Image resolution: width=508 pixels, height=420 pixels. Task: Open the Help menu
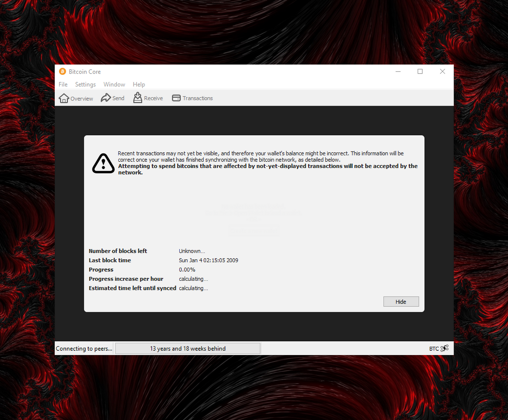click(139, 84)
